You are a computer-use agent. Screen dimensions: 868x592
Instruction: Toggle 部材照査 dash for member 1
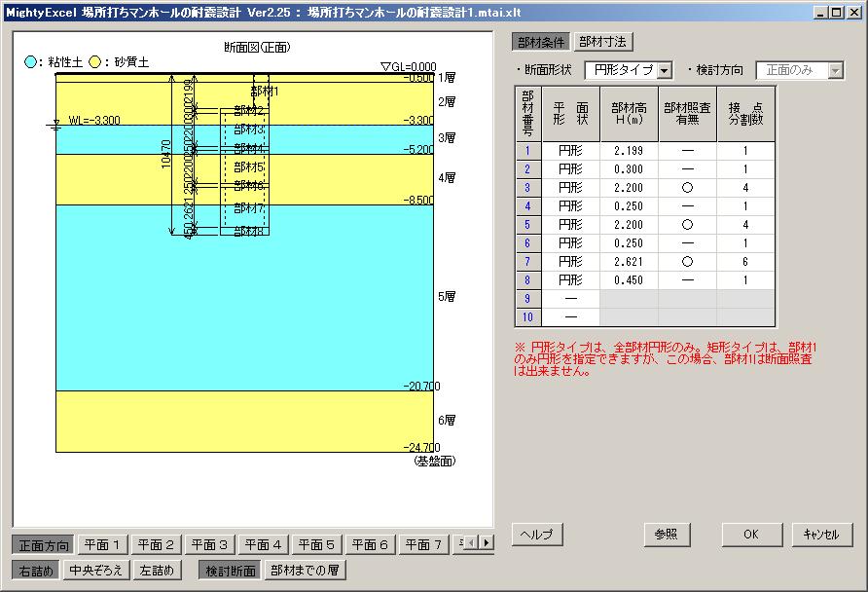[x=688, y=151]
